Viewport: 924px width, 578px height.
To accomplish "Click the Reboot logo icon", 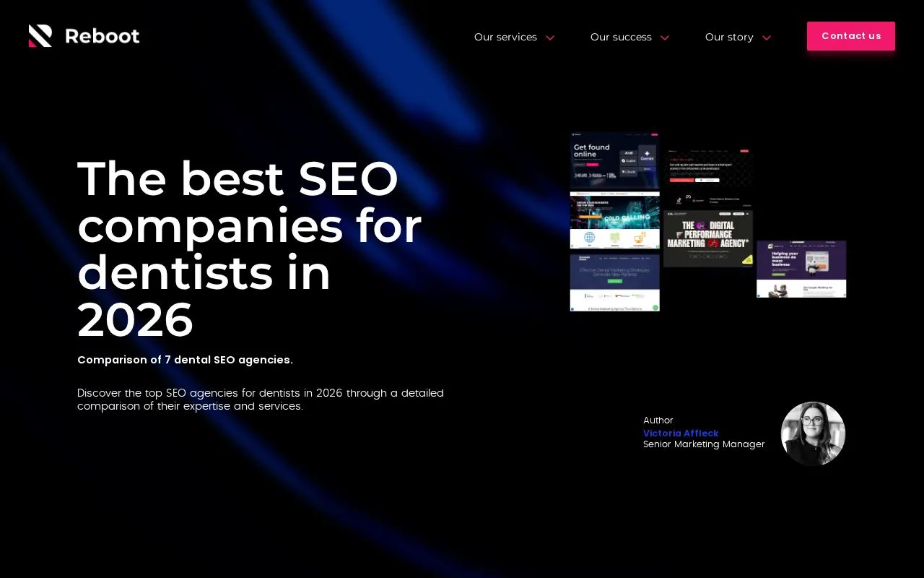I will [x=40, y=35].
